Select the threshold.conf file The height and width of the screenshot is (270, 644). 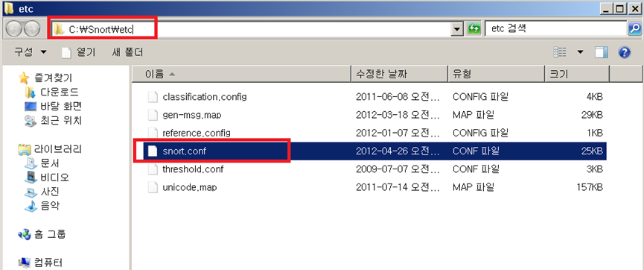pos(193,169)
